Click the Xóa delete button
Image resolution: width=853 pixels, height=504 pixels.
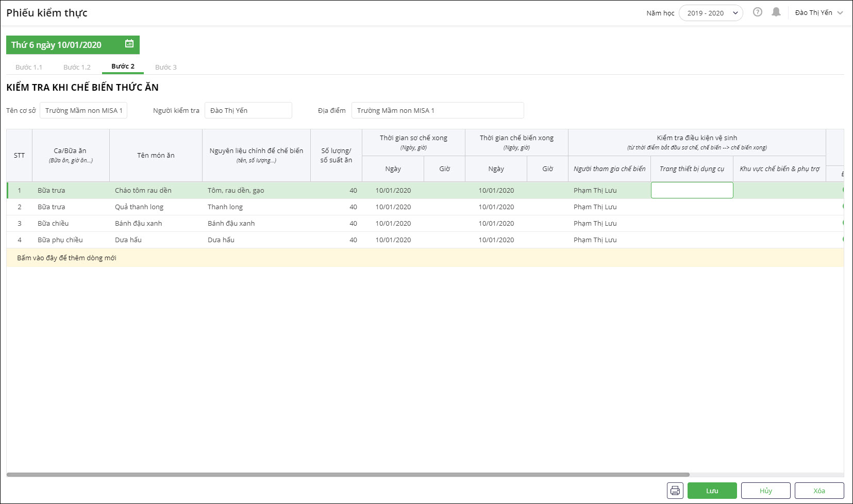[x=818, y=491]
